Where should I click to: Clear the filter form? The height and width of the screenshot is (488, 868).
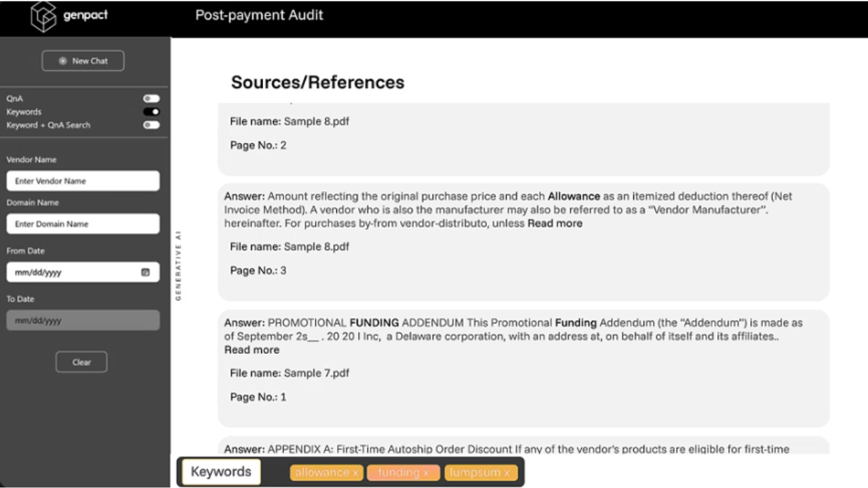pos(81,362)
